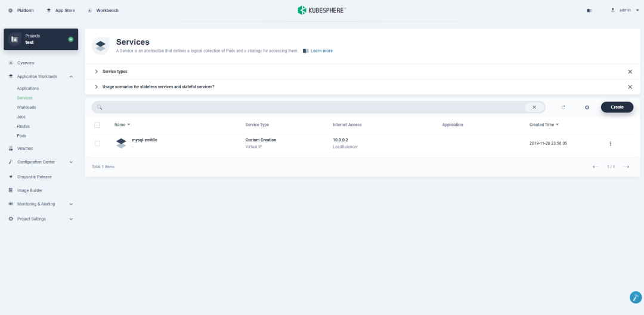Expand the Project Settings chevron

tap(71, 220)
